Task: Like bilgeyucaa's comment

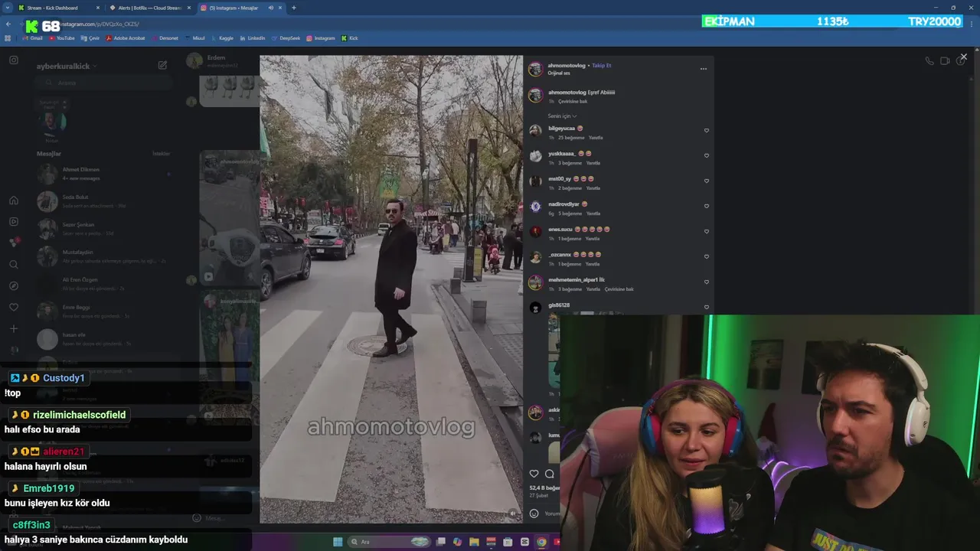Action: point(707,131)
